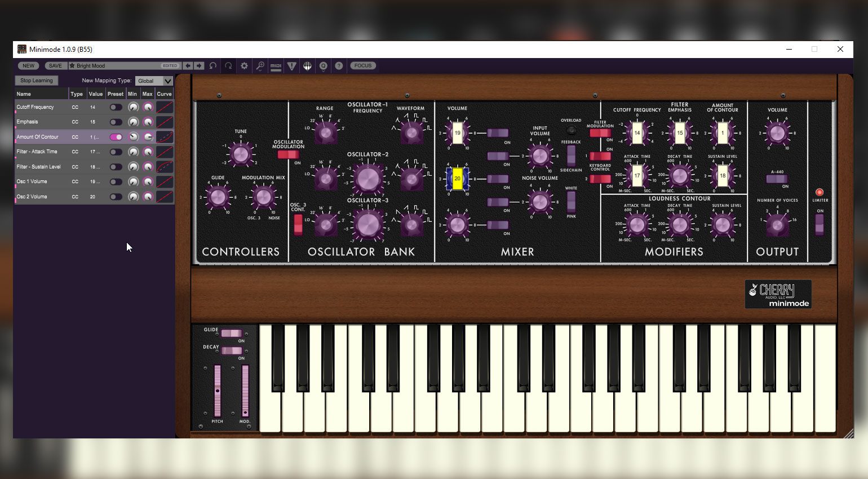Toggle the MIDI mapping panel icon
Screen dimensions: 868x479
[276, 66]
